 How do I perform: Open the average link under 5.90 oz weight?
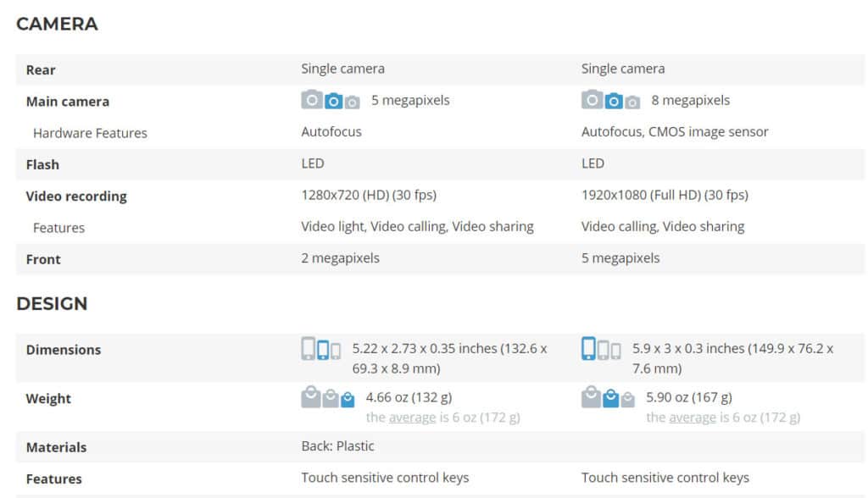tap(693, 418)
